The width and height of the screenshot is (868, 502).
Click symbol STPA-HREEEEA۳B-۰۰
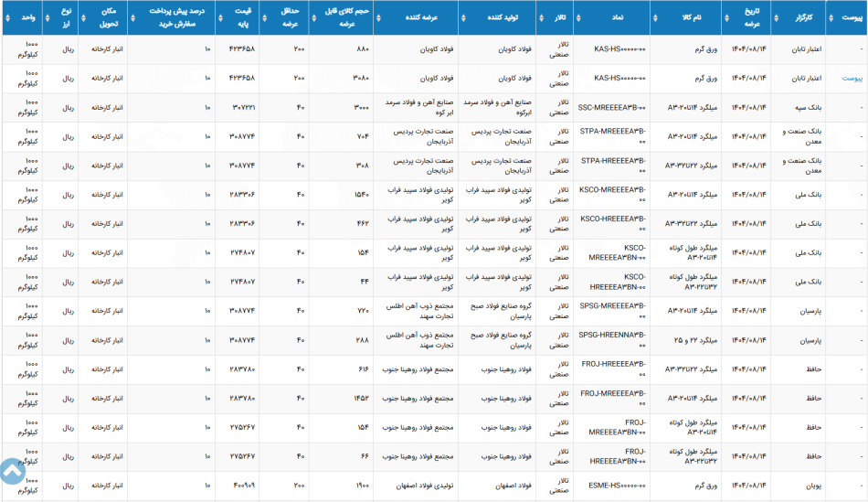coord(613,166)
